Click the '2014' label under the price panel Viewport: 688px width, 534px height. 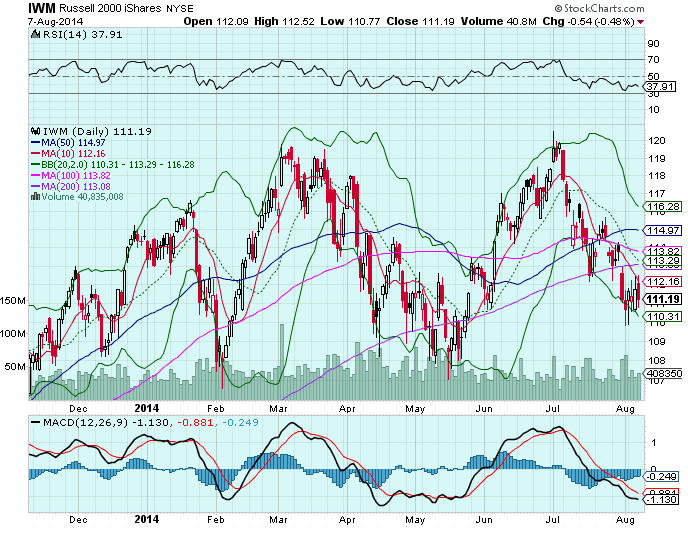point(147,408)
